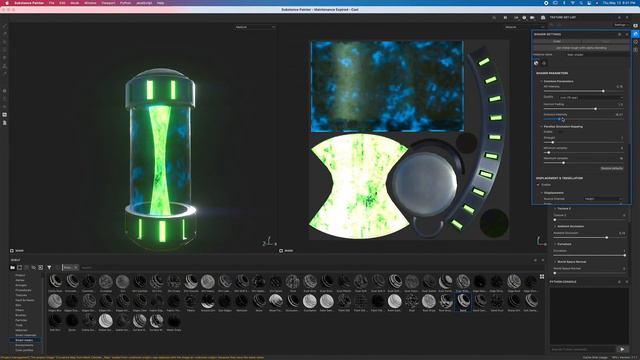The width and height of the screenshot is (640, 360).
Task: Click the camera icon in top toolbar
Action: click(532, 18)
